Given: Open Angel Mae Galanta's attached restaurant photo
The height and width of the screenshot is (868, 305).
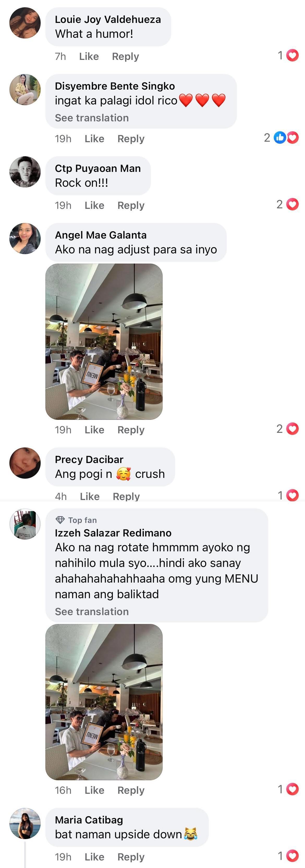Looking at the screenshot, I should coord(104,342).
